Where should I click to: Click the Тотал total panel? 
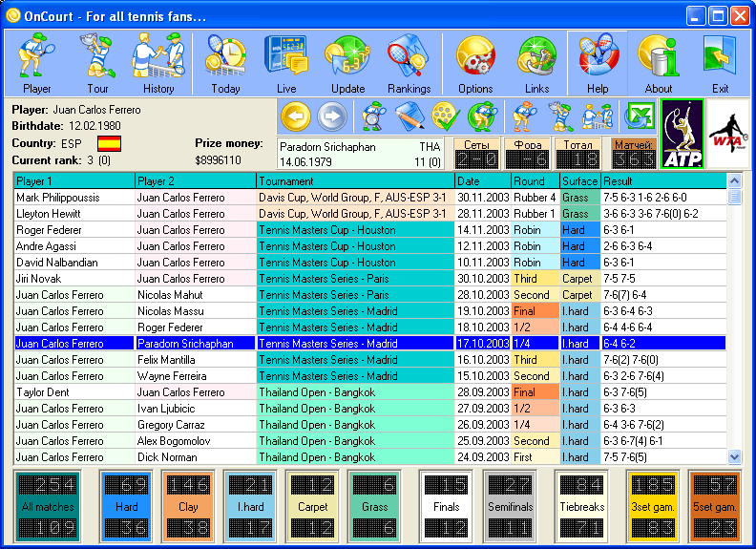[x=577, y=154]
